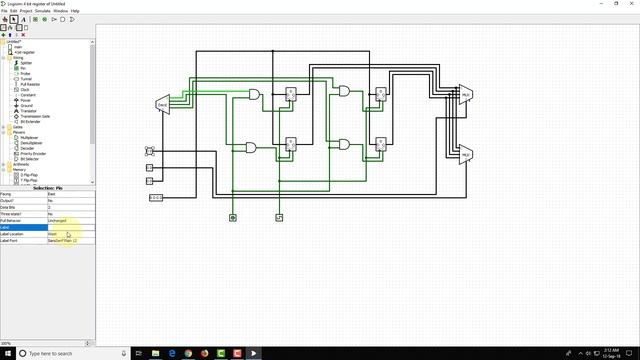This screenshot has height=360, width=640.
Task: Collapse the Wiring library folder
Action: click(x=4, y=58)
